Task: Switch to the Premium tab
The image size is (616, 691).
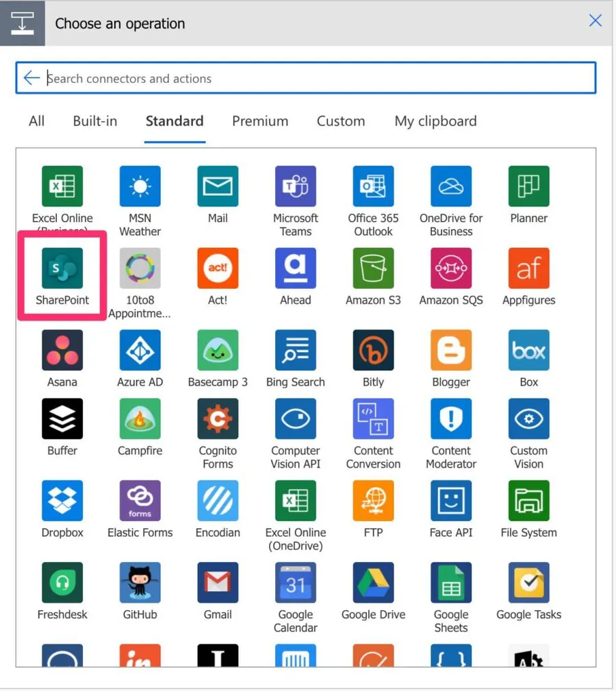Action: point(260,121)
